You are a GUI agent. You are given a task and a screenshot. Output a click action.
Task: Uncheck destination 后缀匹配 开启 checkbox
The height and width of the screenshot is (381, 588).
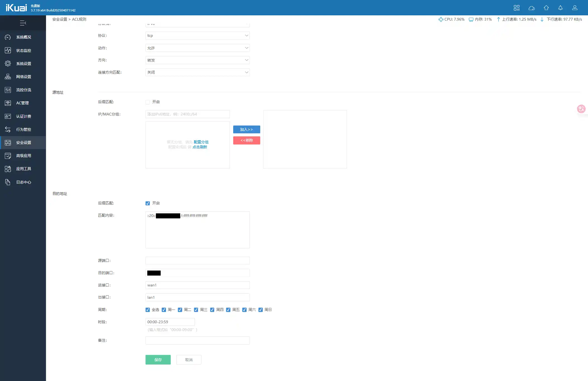pyautogui.click(x=148, y=203)
